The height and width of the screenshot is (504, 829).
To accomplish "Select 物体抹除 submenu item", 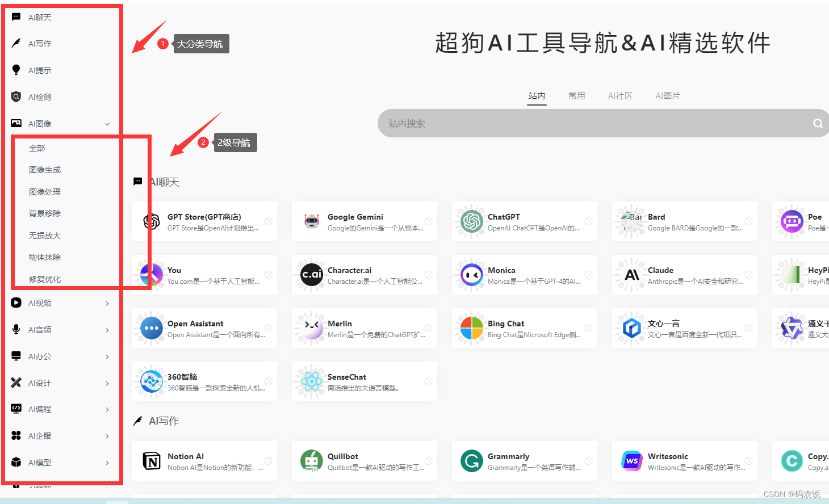I will pyautogui.click(x=45, y=257).
